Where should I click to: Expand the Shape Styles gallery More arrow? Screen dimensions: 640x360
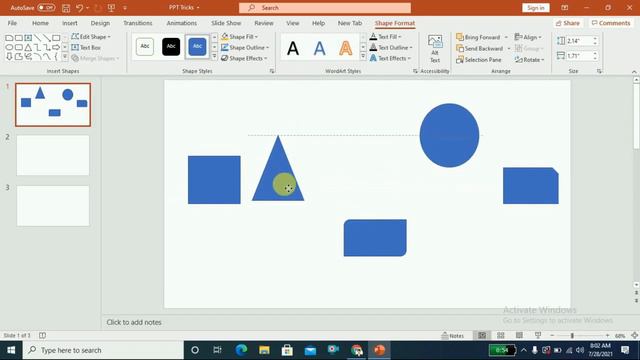click(x=214, y=56)
